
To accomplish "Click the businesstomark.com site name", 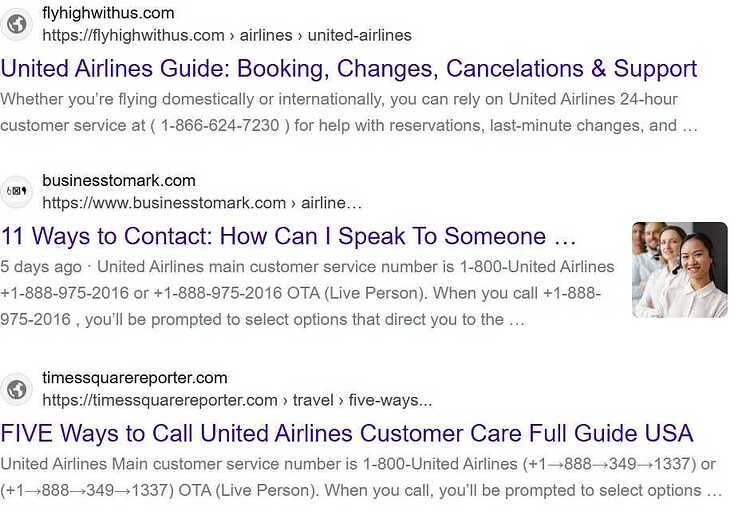I will click(x=119, y=180).
